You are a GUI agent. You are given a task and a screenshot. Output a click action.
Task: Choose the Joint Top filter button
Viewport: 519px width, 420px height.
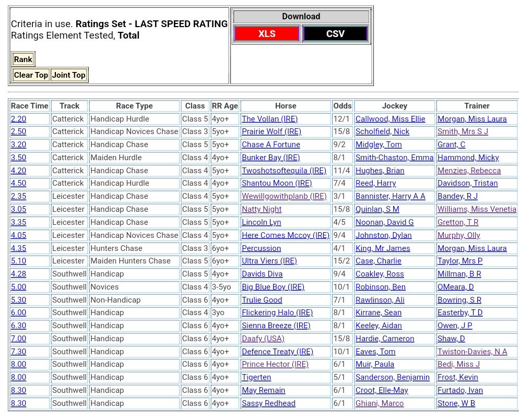pyautogui.click(x=68, y=75)
